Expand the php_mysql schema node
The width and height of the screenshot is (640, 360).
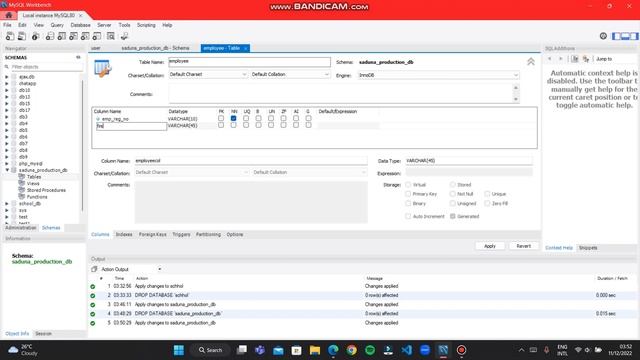[x=7, y=164]
